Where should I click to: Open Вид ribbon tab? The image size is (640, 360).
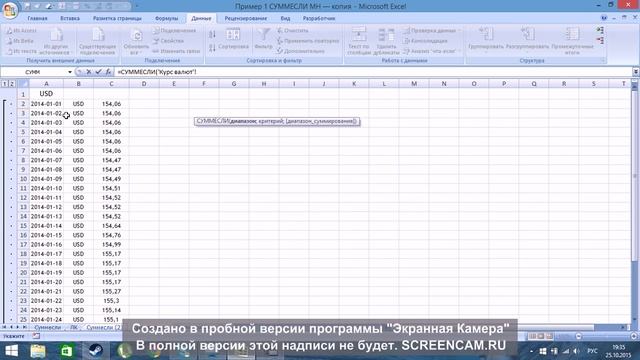(285, 18)
